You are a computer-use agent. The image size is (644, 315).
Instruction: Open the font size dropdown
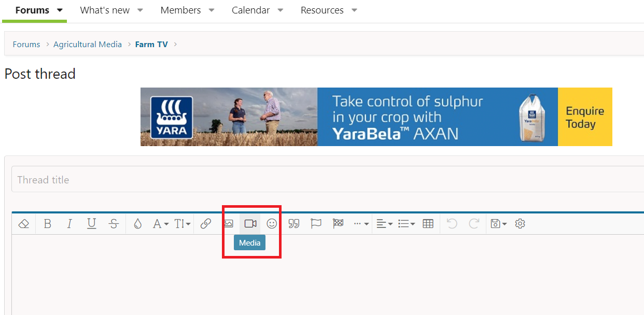pos(183,224)
